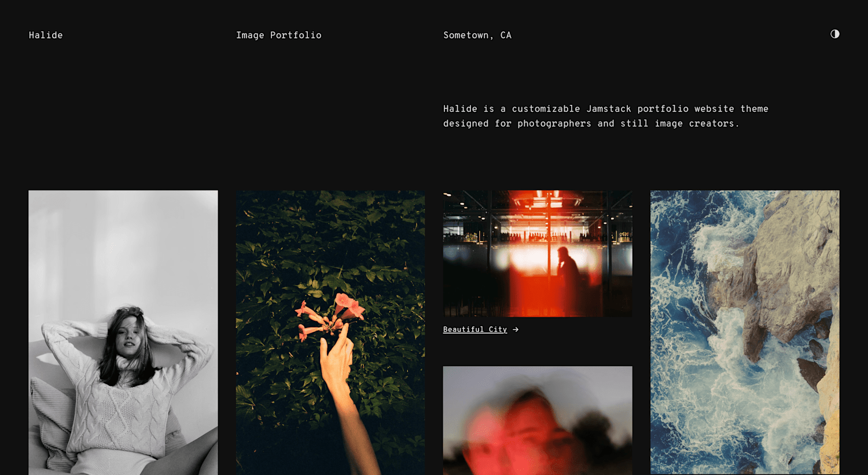
Task: Open the blurred red face portrait thumbnail
Action: [x=538, y=421]
